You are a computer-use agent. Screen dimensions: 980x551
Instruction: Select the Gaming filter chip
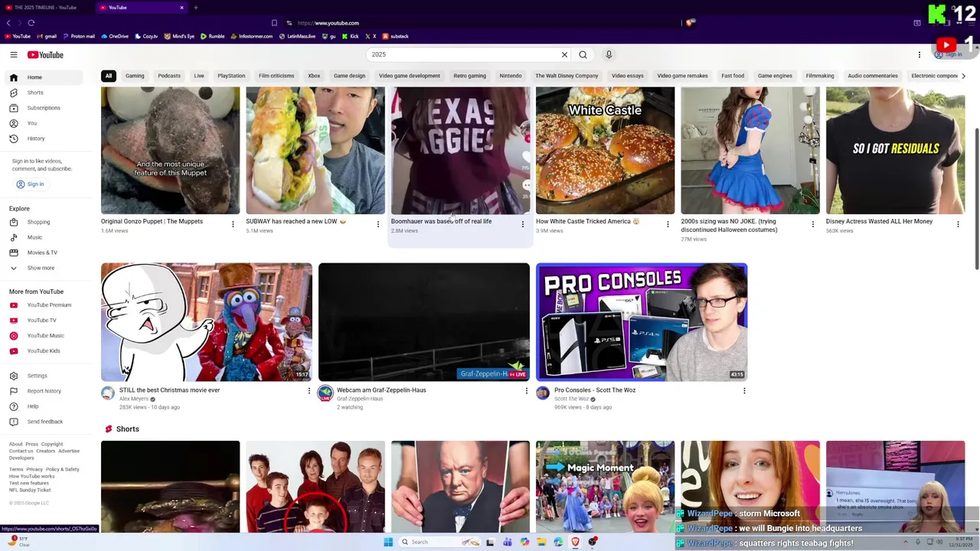[135, 76]
